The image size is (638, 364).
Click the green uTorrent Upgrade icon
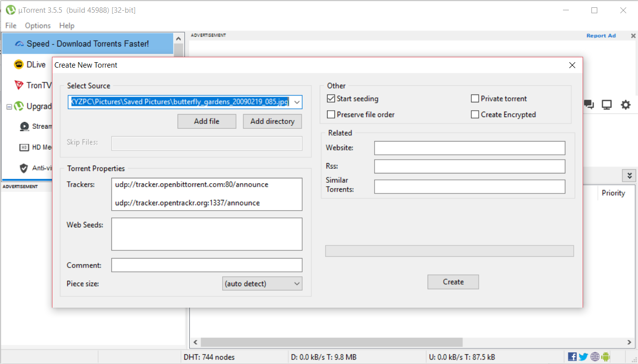[19, 106]
